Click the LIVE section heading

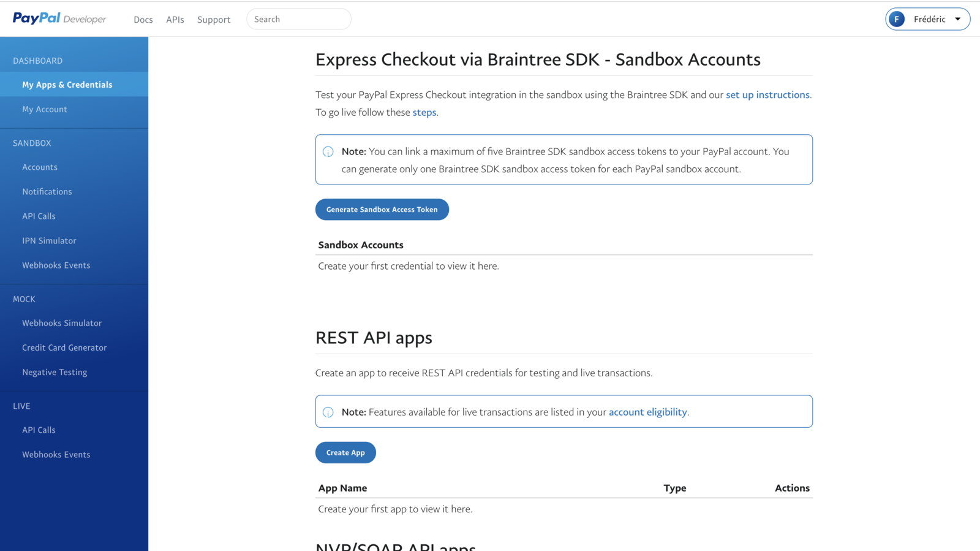21,406
